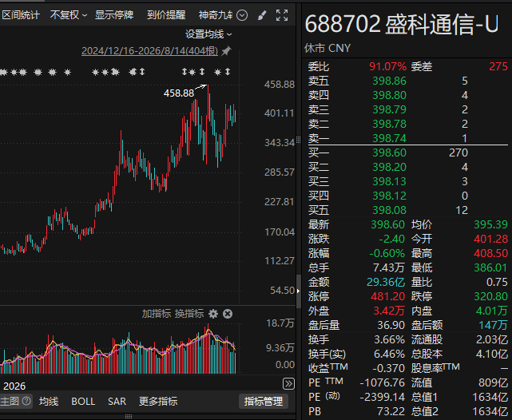This screenshot has height=420, width=512.
Task: Click the 2026 timeline year label
Action: point(14,386)
